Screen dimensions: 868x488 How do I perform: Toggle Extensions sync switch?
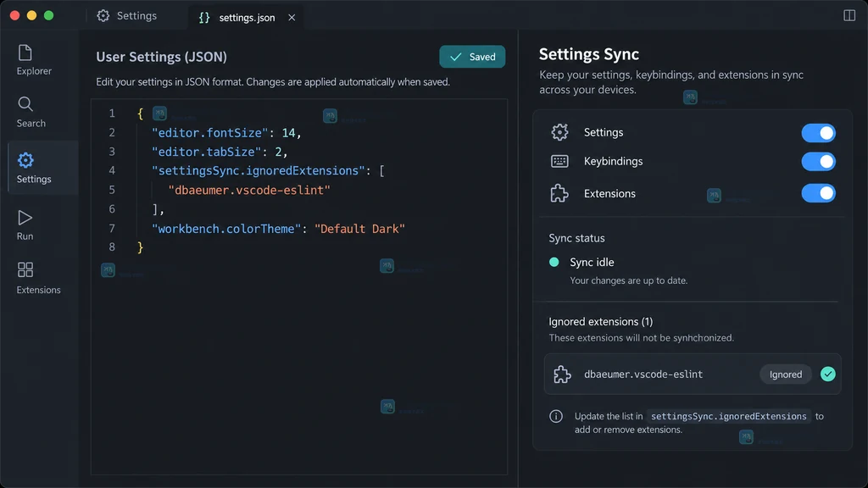818,193
